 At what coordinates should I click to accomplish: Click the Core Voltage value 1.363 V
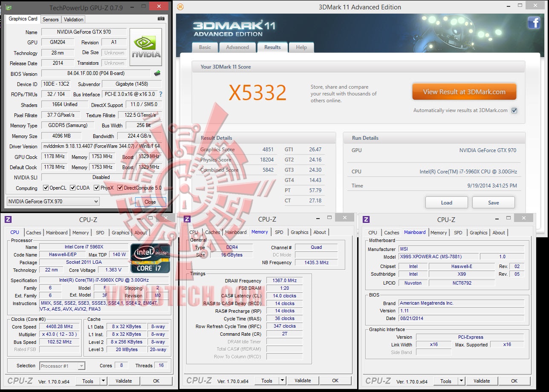coord(113,270)
